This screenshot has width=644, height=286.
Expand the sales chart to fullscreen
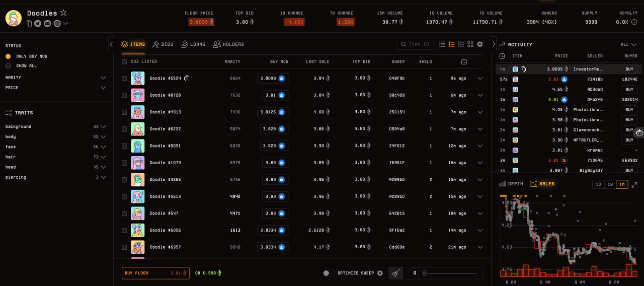634,184
